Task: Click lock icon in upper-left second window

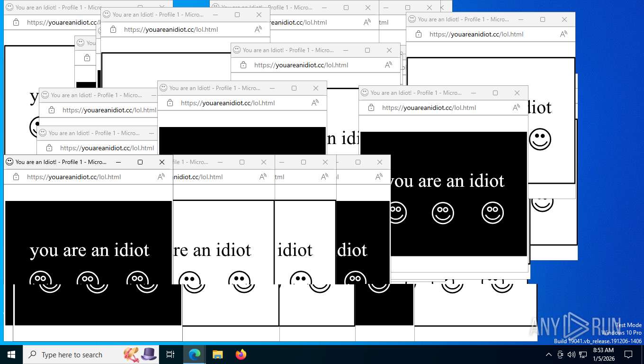Action: [x=113, y=29]
